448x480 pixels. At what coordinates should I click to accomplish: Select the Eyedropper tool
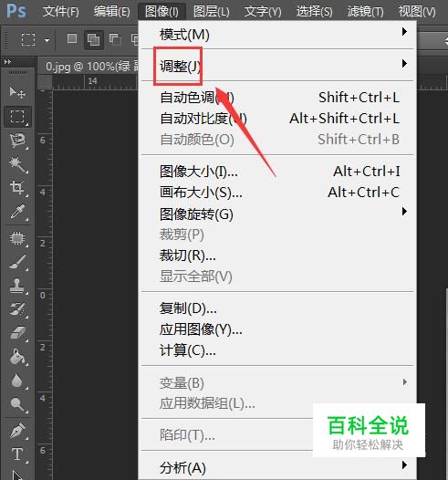pos(17,212)
